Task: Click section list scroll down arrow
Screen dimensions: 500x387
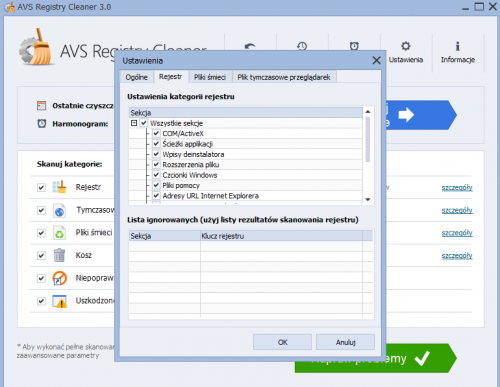Action: coord(368,199)
